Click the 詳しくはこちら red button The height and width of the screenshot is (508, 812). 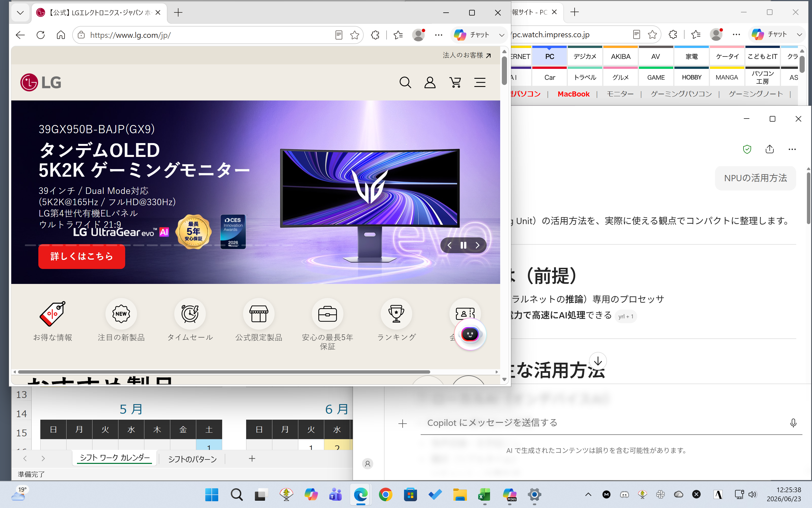point(81,256)
